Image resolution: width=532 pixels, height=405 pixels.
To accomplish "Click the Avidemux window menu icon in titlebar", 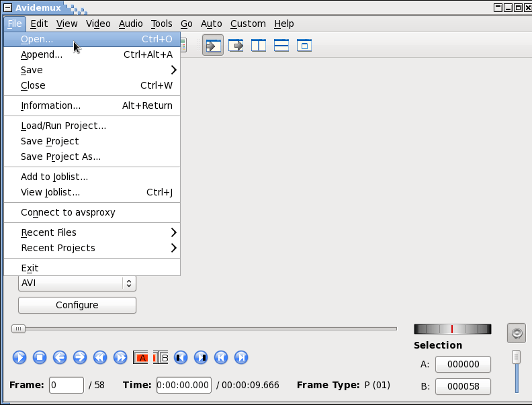I will click(7, 7).
